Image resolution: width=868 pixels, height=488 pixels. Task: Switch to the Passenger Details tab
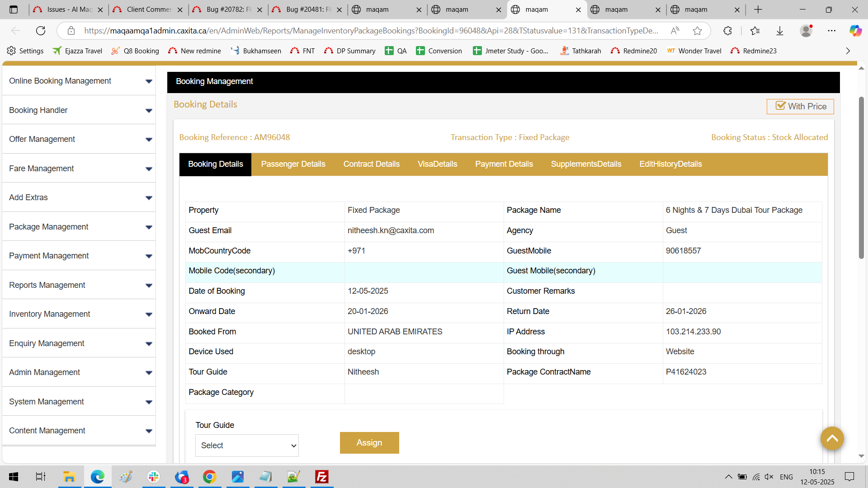coord(293,164)
